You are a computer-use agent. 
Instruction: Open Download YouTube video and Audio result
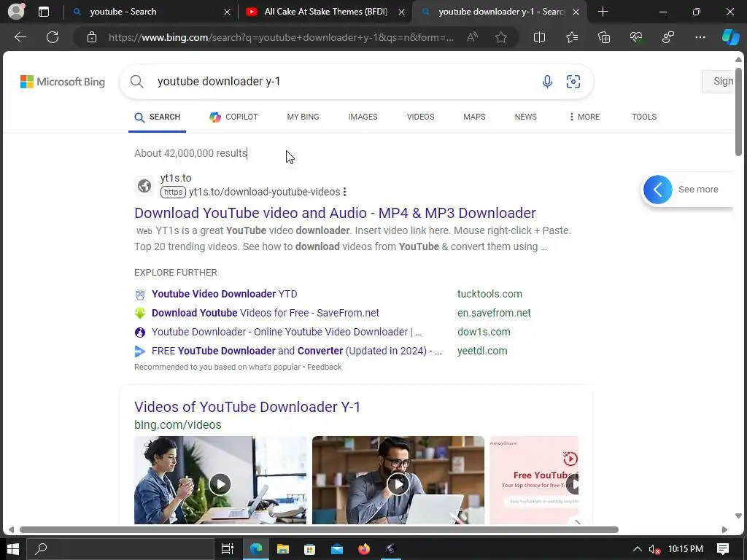[335, 213]
